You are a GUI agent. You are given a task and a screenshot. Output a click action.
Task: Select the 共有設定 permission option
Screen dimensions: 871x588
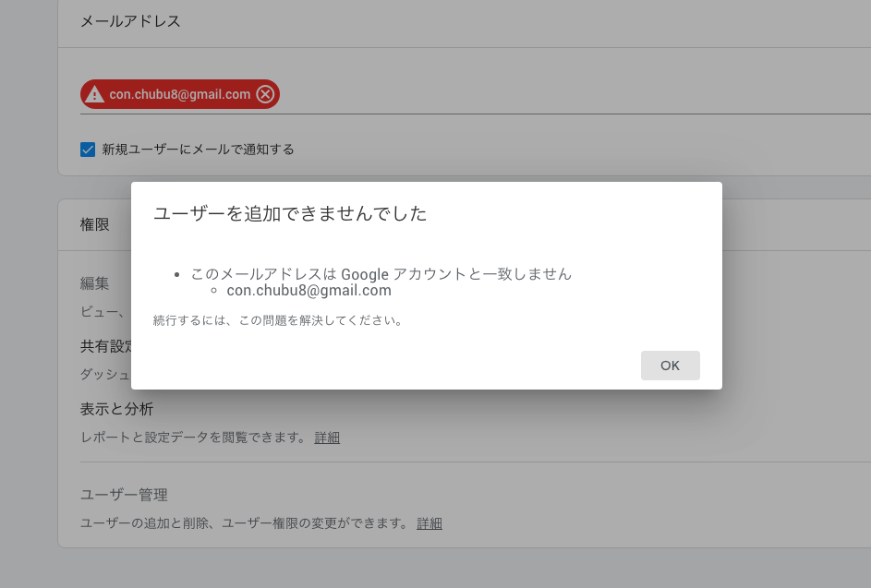pos(105,347)
